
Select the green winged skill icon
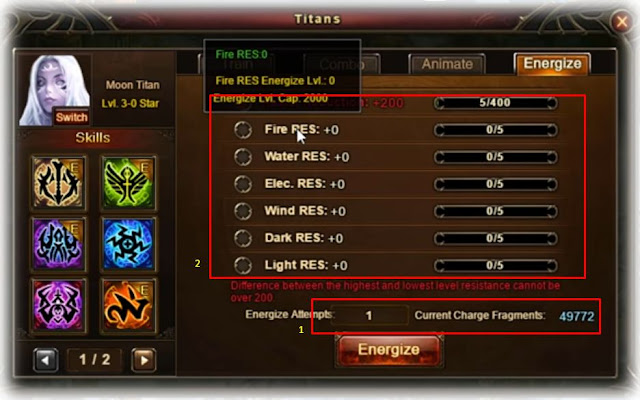[129, 182]
